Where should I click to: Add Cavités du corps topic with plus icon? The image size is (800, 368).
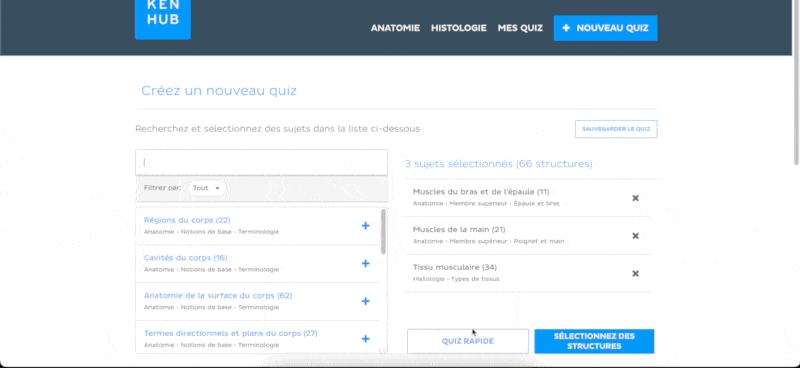[365, 263]
